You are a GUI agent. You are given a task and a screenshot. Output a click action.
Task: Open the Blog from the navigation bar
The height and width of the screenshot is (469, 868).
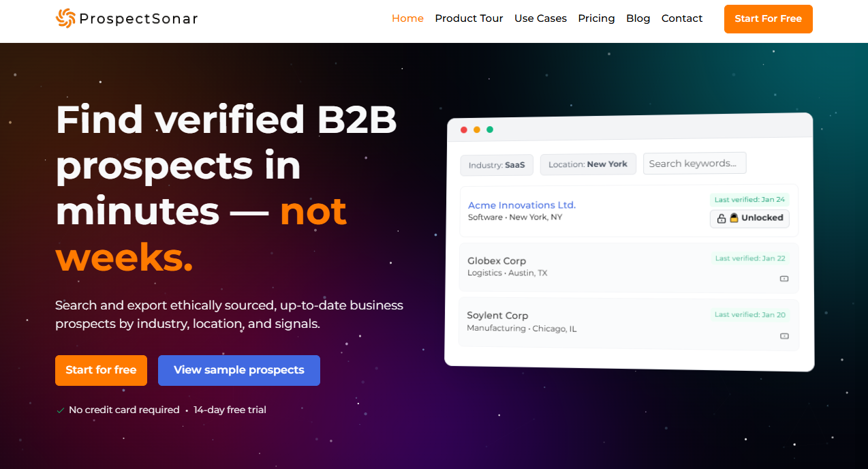pyautogui.click(x=638, y=18)
